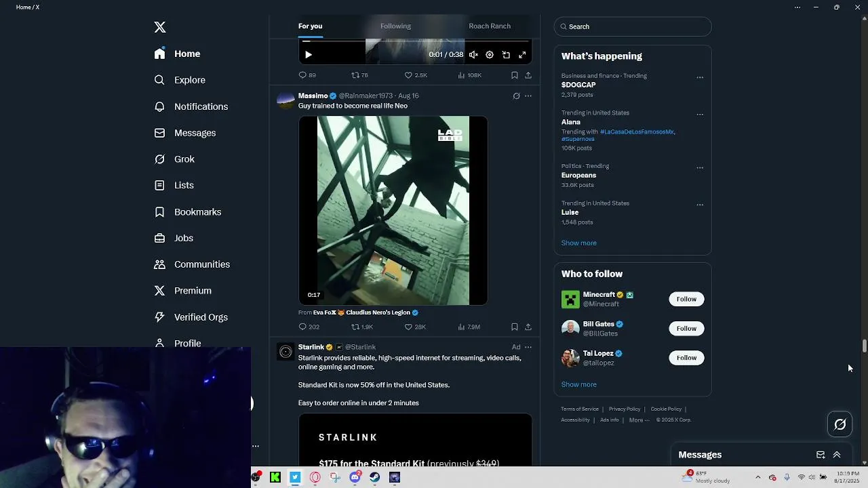The image size is (868, 488).
Task: Switch to the For you tab
Action: 310,26
